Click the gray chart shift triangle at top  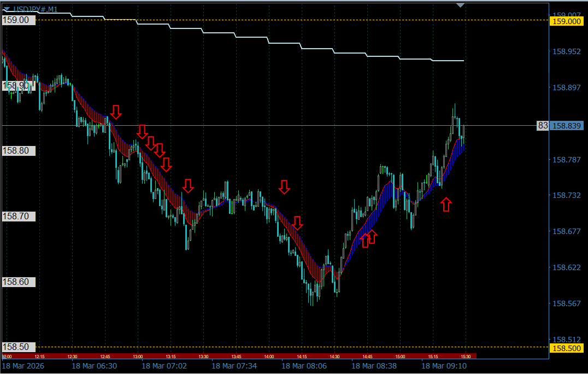460,5
